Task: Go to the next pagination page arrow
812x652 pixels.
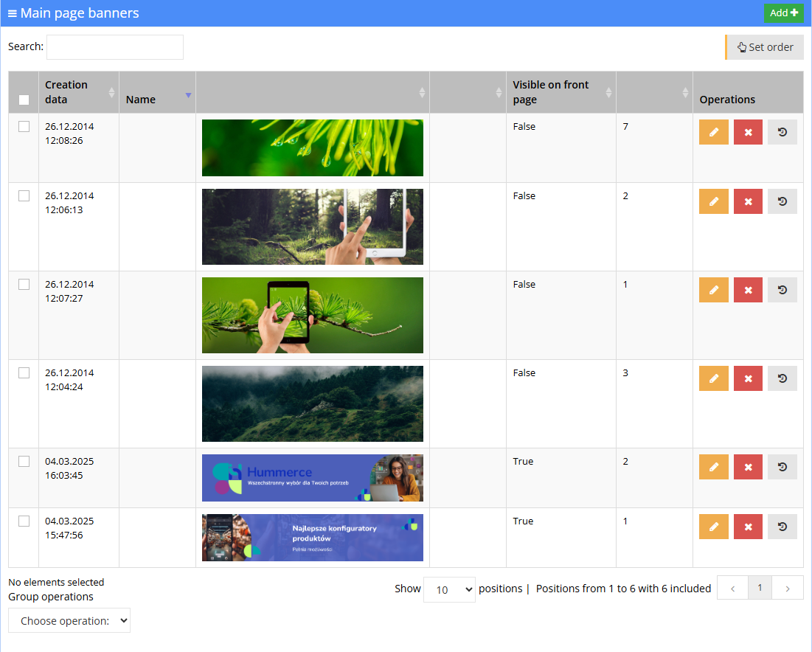Action: click(x=788, y=589)
